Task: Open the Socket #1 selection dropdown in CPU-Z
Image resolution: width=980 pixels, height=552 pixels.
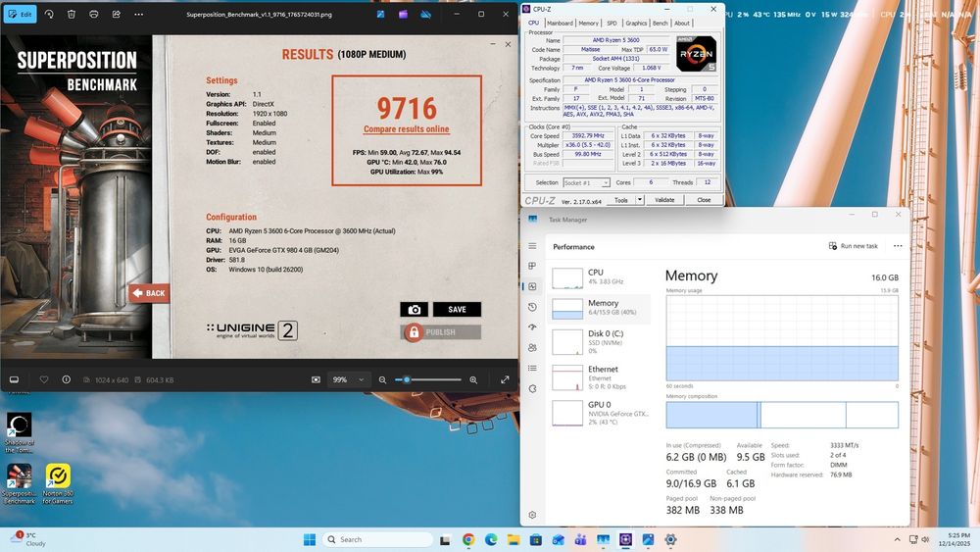Action: click(x=586, y=182)
